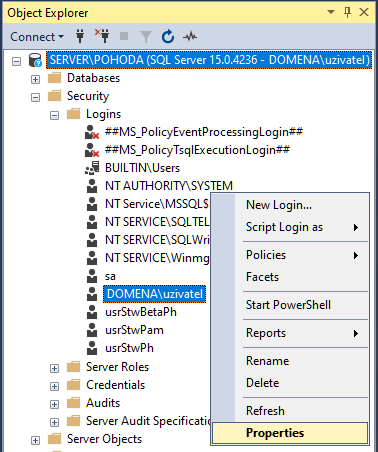The height and width of the screenshot is (452, 378).
Task: Select the NT SERVICE\SQLWri login
Action: point(157,240)
